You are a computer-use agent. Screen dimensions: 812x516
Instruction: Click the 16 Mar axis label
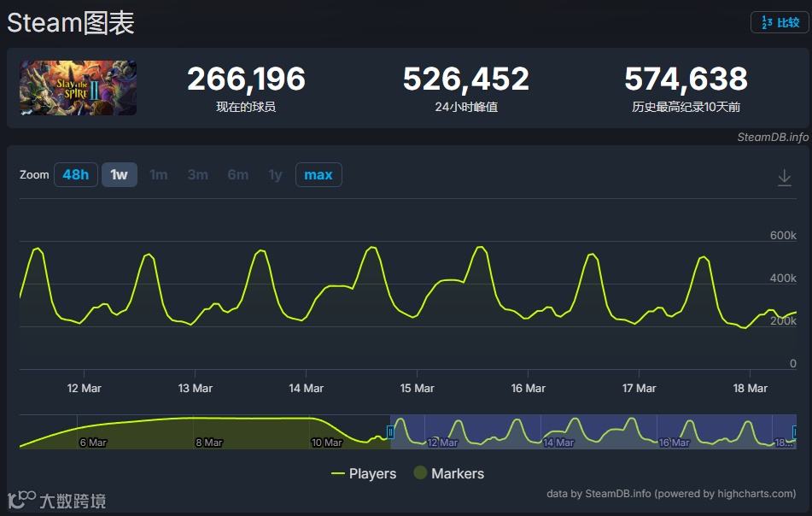tap(529, 388)
